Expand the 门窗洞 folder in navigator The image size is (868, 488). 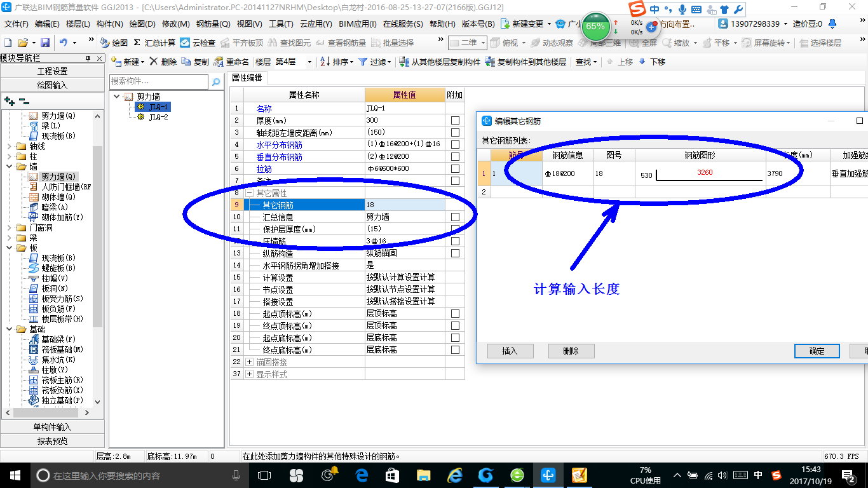click(x=8, y=227)
